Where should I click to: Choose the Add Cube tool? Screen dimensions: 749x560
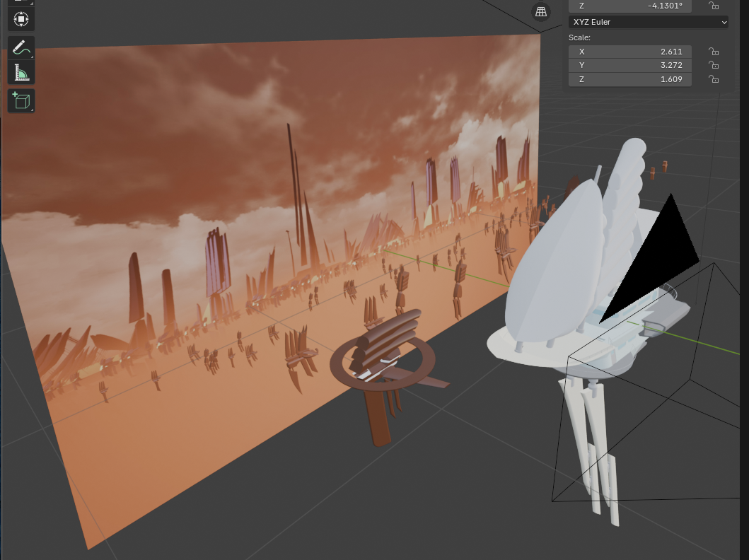(21, 100)
